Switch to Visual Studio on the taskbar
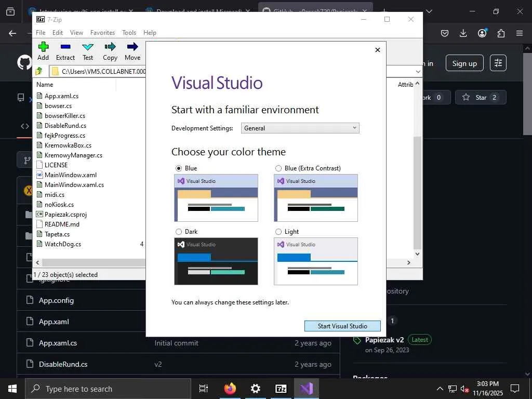The height and width of the screenshot is (399, 532). point(307,389)
